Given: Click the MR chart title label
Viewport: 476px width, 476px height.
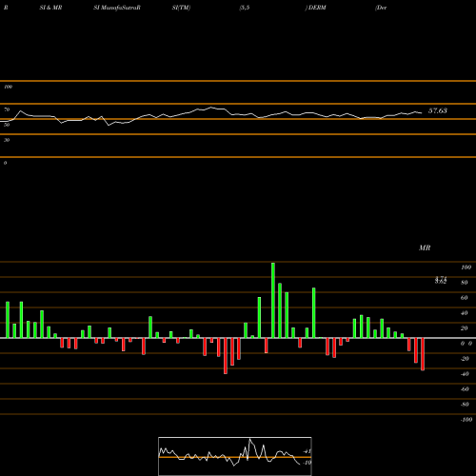Looking at the screenshot, I should point(425,248).
